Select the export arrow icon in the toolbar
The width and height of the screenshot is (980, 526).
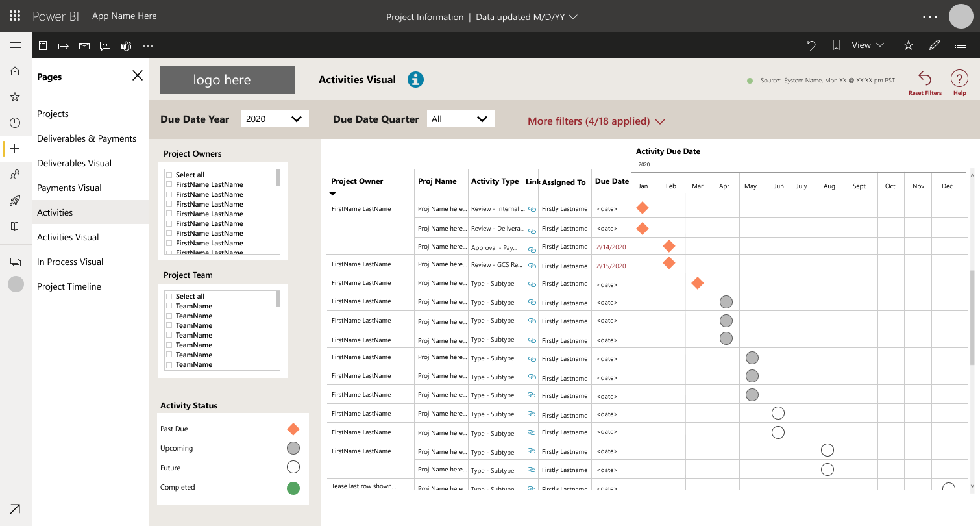coord(63,45)
